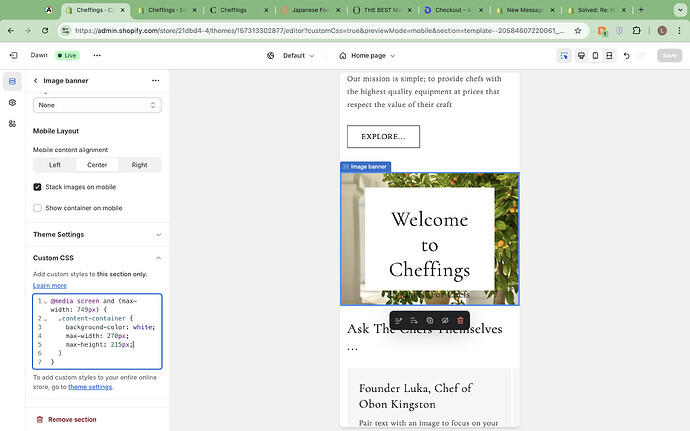Switch preview to desktop view
Image resolution: width=690 pixels, height=431 pixels.
(x=581, y=55)
